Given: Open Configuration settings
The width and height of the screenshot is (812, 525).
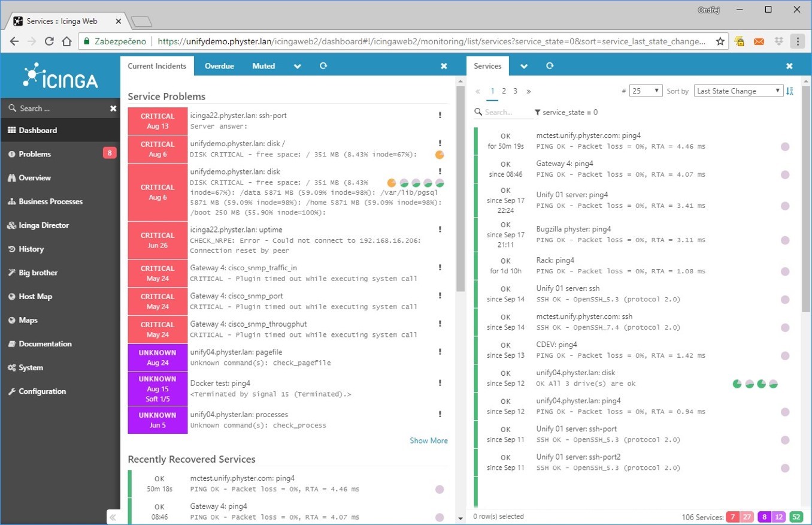Looking at the screenshot, I should pyautogui.click(x=60, y=391).
